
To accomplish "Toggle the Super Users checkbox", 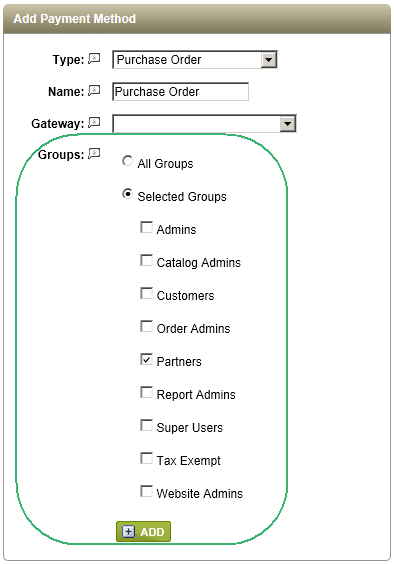I will [x=146, y=426].
